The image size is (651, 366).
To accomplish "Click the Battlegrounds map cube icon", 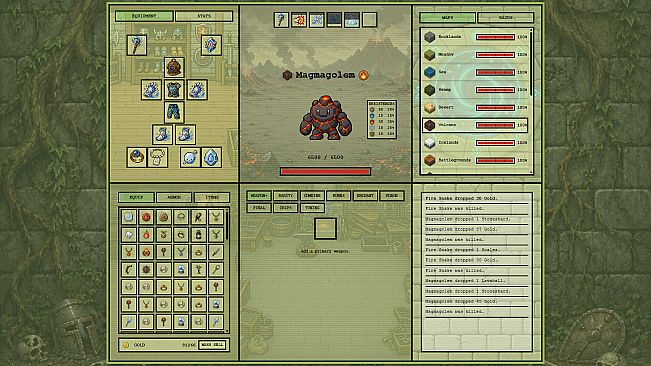I will 430,160.
